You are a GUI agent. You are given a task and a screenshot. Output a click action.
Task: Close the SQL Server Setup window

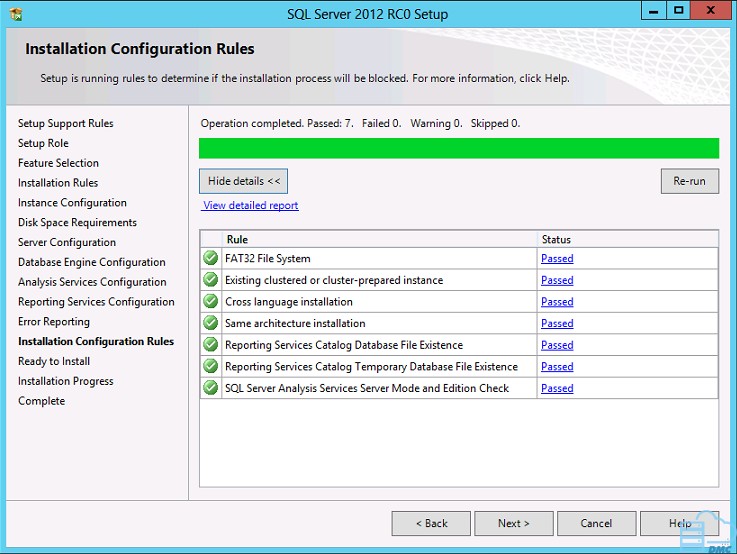[711, 11]
